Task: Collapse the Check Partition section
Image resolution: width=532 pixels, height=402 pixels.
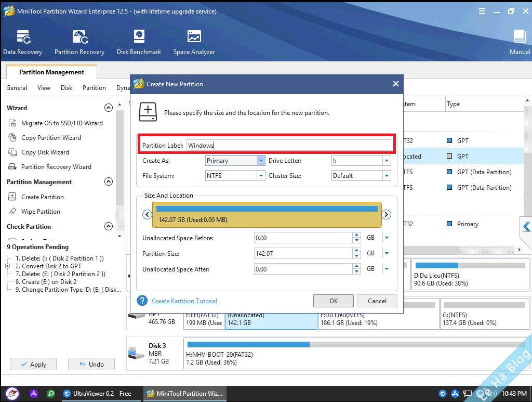Action: [109, 226]
